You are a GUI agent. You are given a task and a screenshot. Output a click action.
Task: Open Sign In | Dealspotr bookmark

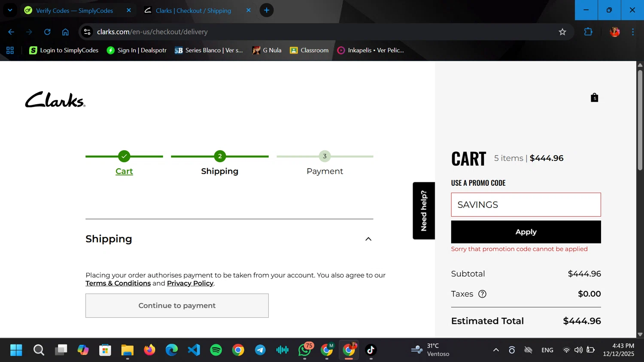pyautogui.click(x=137, y=50)
